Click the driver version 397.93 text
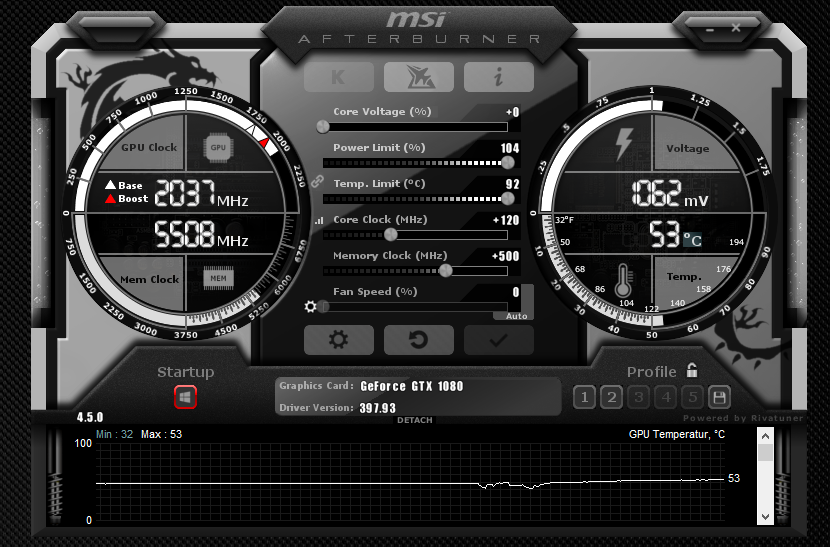 377,408
